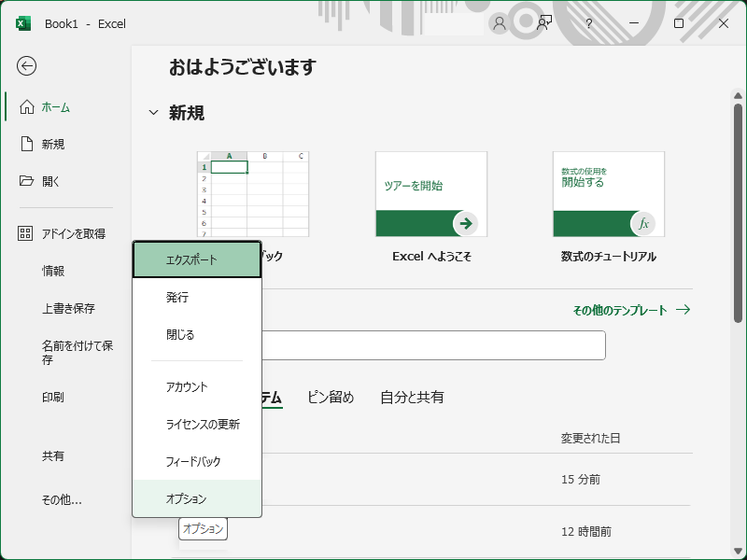Choose ライセンスの更新 in the popup menu
This screenshot has height=560, width=747.
[x=197, y=424]
